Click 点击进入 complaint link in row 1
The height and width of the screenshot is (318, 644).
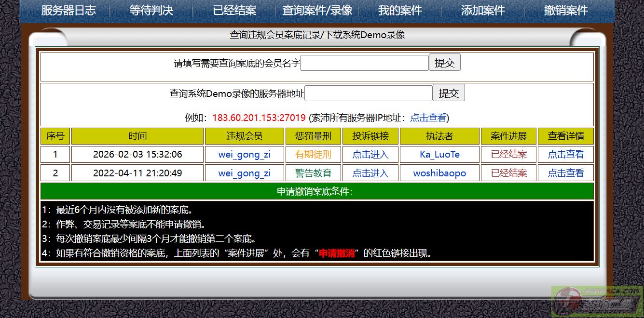click(x=370, y=155)
